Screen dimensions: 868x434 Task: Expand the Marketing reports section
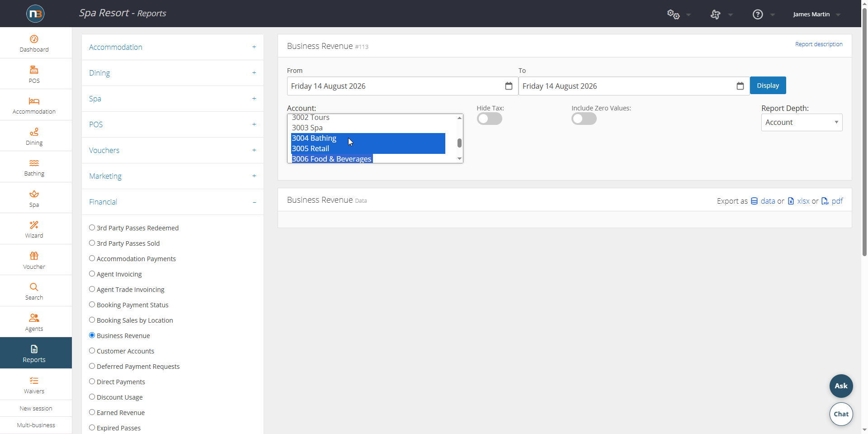pyautogui.click(x=173, y=176)
